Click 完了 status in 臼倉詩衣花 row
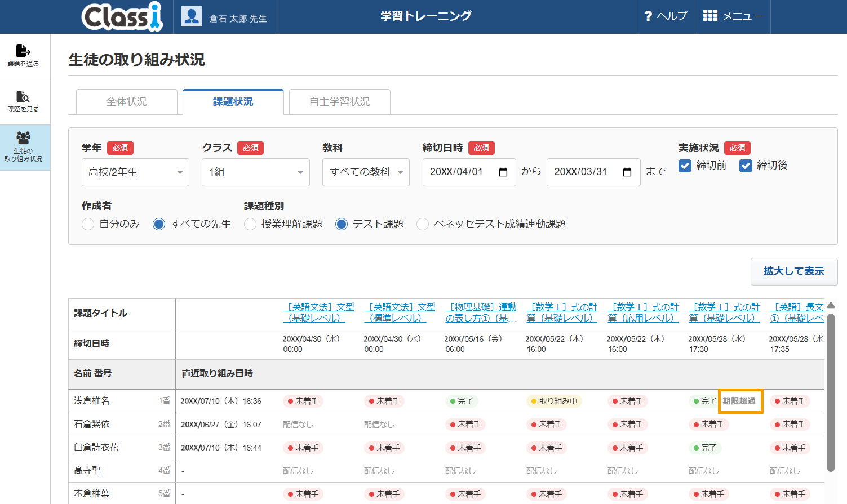Screen dimensions: 847x504 click(x=705, y=448)
